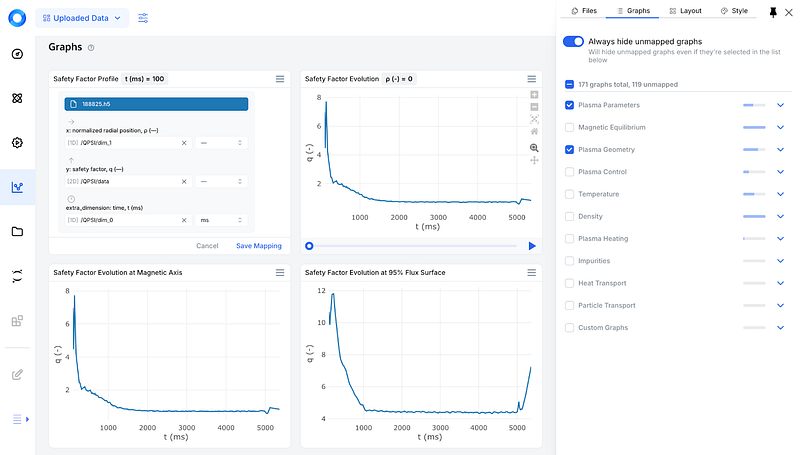
Task: Click the Cancel mapping button
Action: tap(207, 246)
